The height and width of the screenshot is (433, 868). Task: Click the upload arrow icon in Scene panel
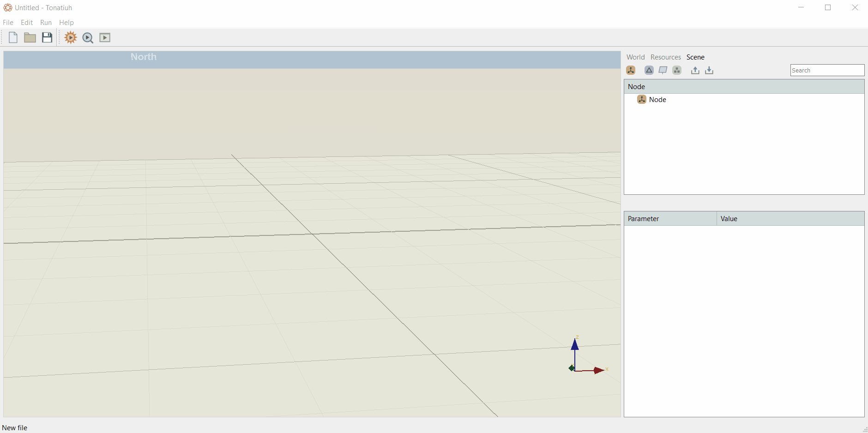(695, 70)
